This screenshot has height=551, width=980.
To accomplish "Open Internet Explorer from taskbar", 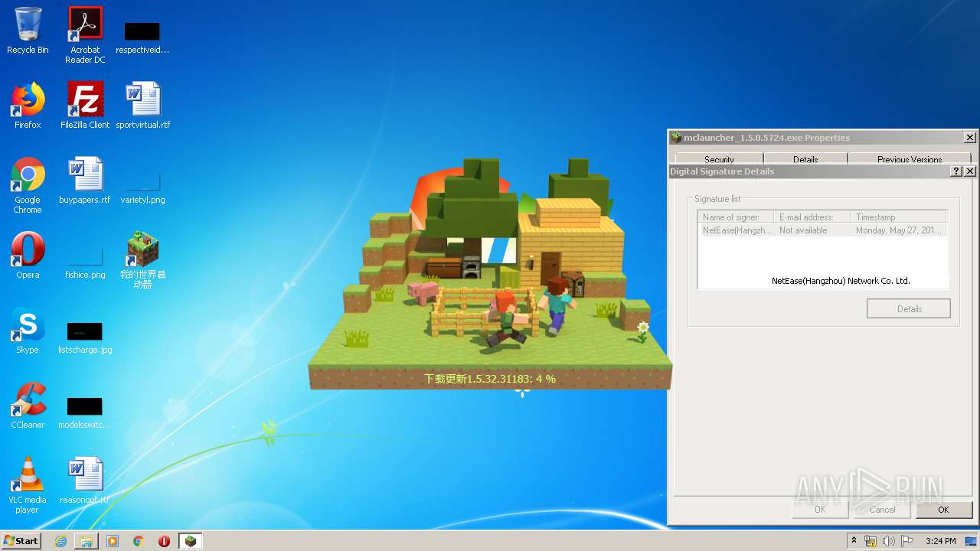I will tap(60, 541).
